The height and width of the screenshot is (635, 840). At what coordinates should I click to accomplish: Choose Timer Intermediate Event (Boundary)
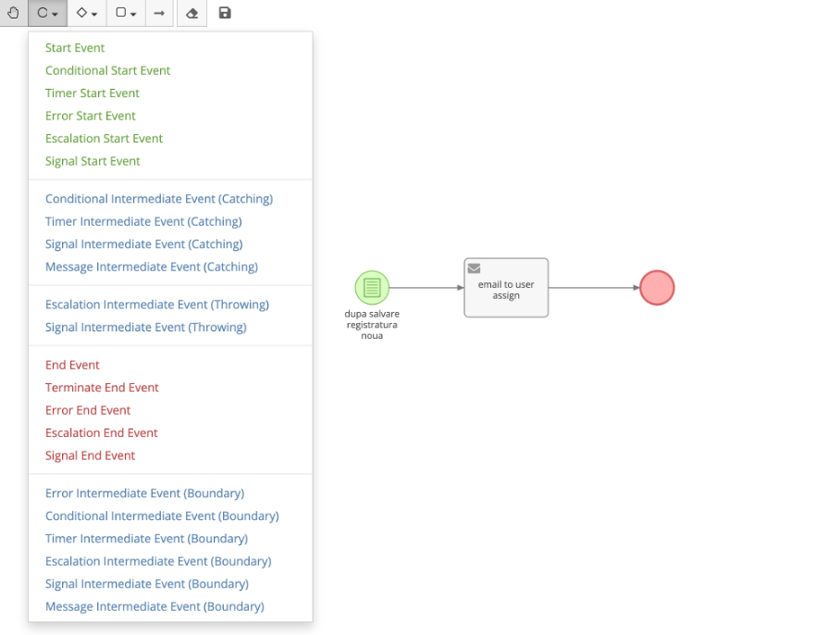point(146,539)
